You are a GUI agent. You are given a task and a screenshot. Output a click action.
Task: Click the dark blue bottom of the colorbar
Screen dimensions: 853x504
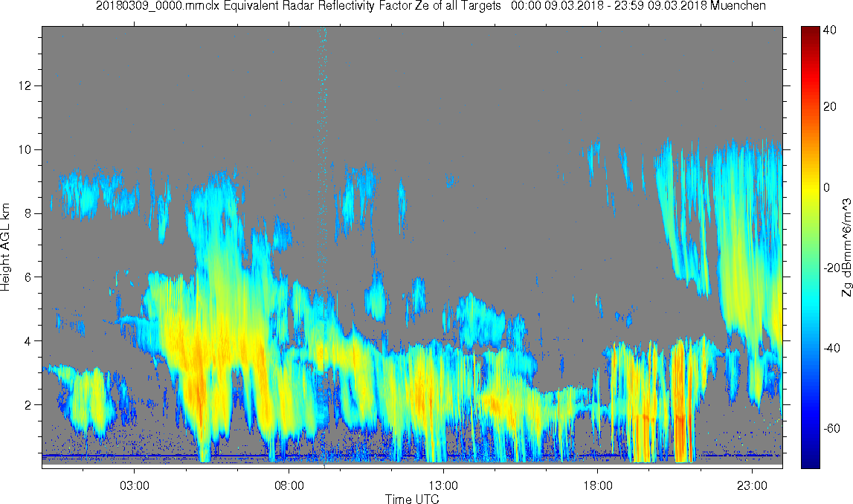(810, 463)
